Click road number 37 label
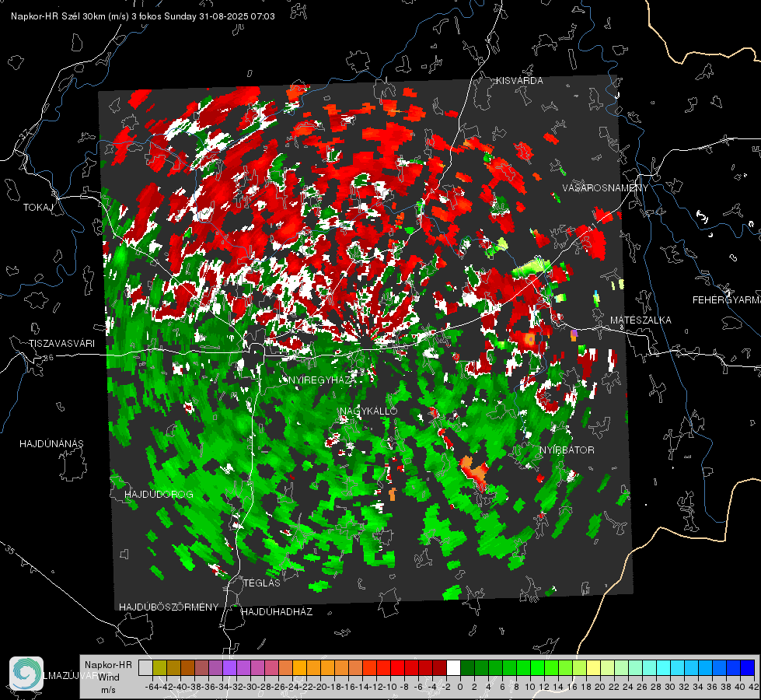Screen dimensions: 761x700 click(x=25, y=133)
